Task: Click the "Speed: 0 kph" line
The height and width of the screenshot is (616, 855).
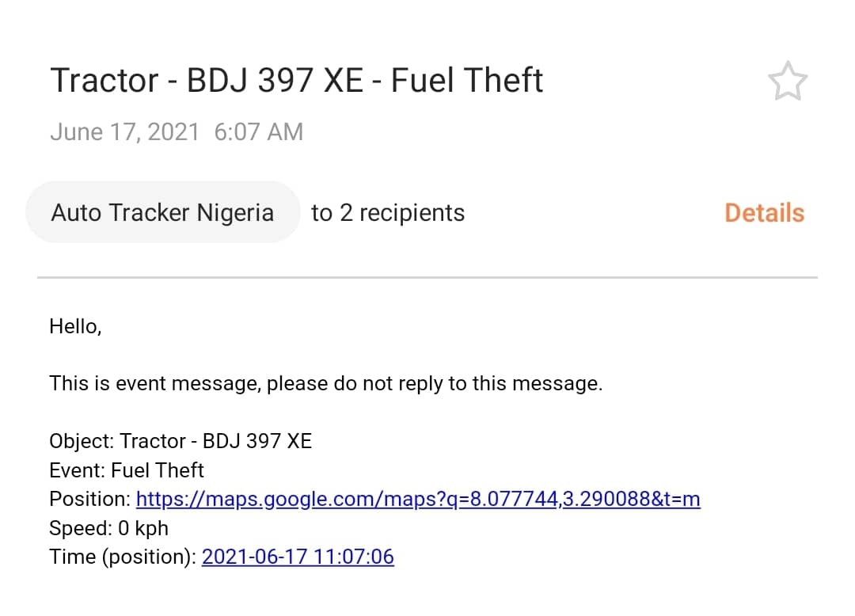Action: pos(108,528)
